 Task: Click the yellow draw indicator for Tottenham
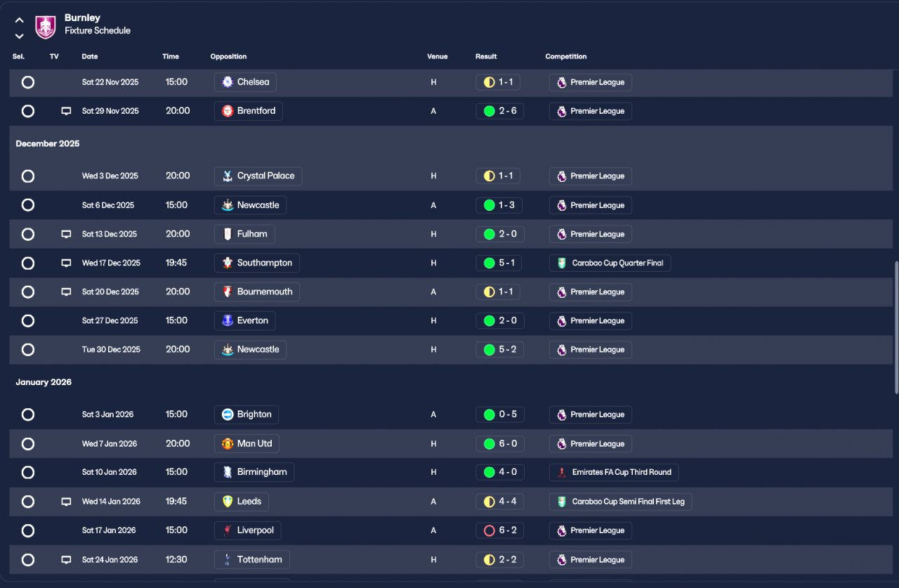tap(490, 560)
